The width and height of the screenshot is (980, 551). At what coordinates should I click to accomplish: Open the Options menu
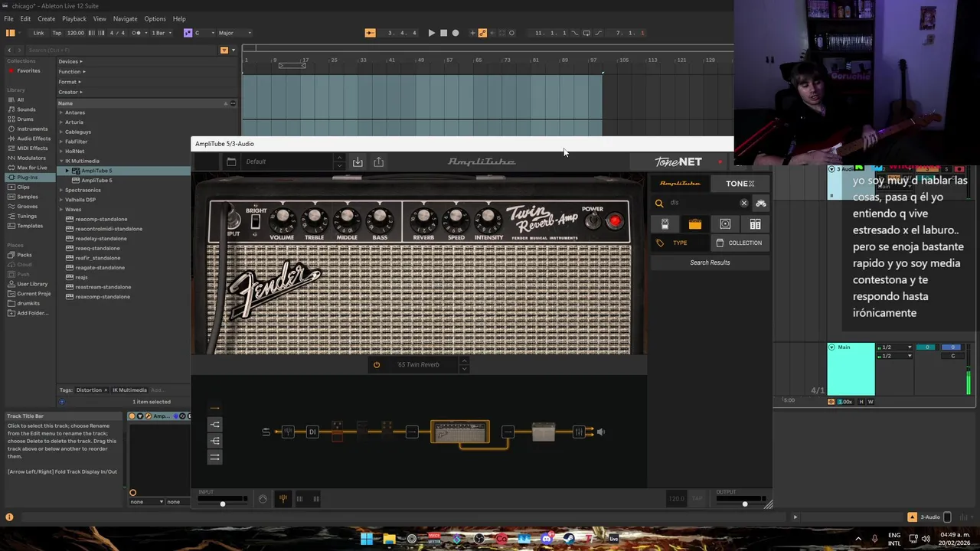pos(155,18)
